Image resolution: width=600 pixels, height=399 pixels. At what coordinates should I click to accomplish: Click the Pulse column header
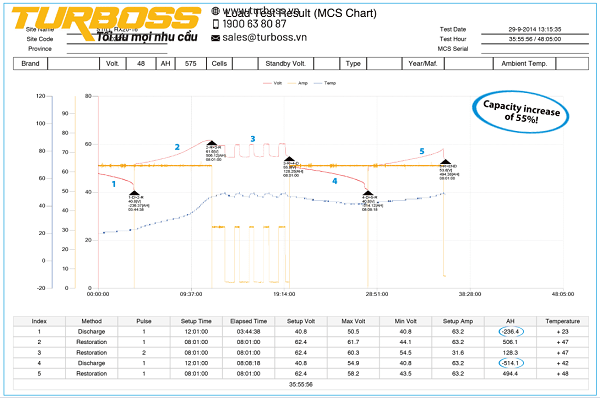coord(144,321)
